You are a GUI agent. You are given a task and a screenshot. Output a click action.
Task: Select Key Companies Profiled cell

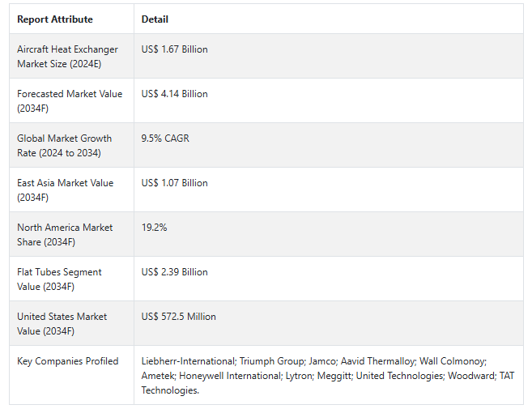(x=67, y=361)
